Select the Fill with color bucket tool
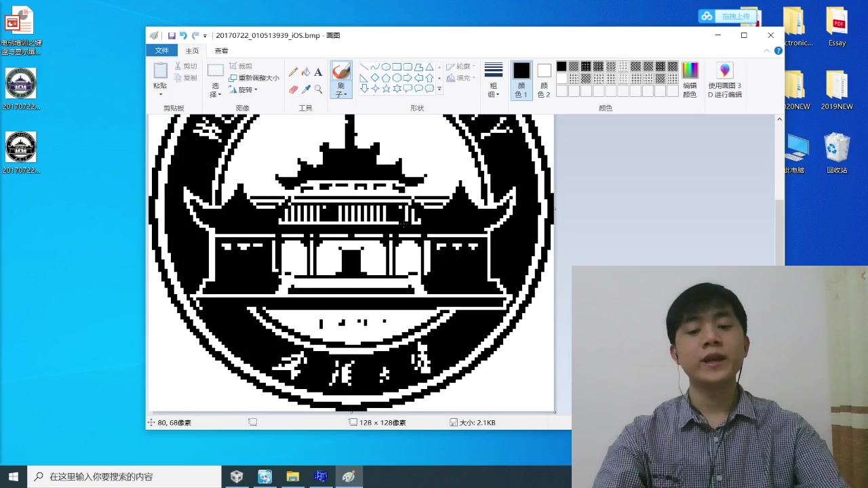 coord(306,72)
